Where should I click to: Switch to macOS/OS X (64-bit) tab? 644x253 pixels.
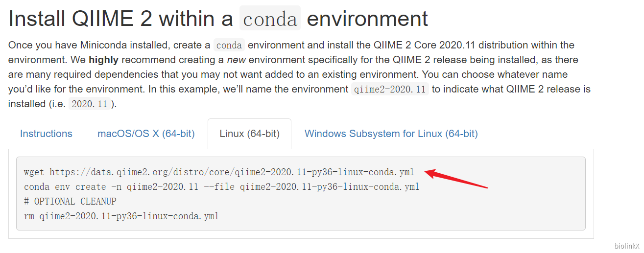tap(146, 134)
